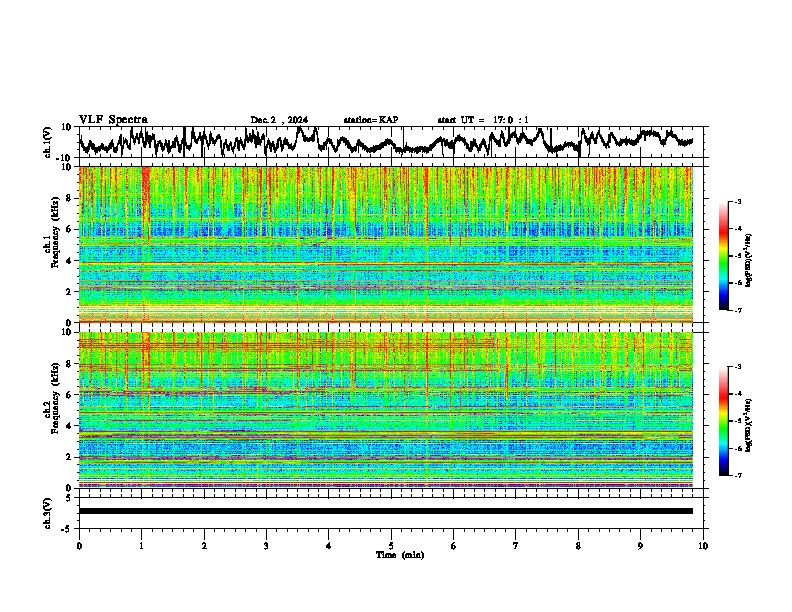Click time axis tick label "4"

click(x=329, y=546)
